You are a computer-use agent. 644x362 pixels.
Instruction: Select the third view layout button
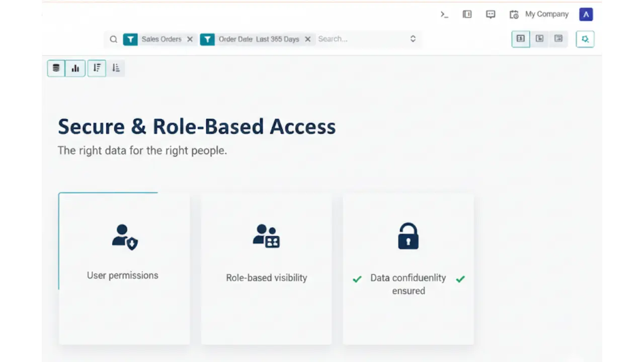click(558, 39)
